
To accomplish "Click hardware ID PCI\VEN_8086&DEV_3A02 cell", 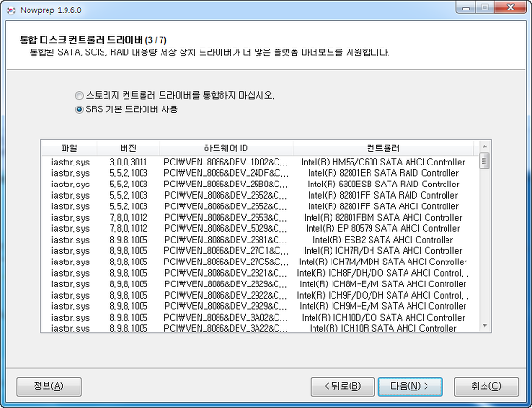I will (x=226, y=318).
